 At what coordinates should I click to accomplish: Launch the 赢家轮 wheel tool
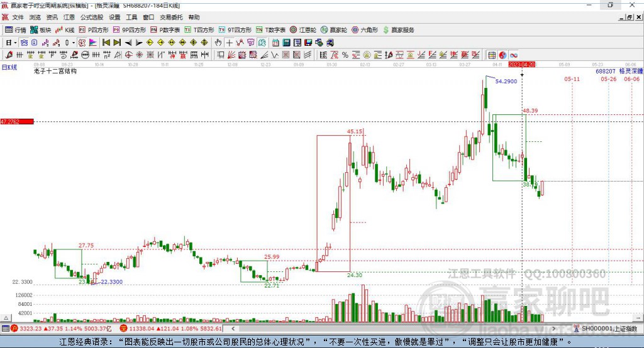[x=334, y=30]
